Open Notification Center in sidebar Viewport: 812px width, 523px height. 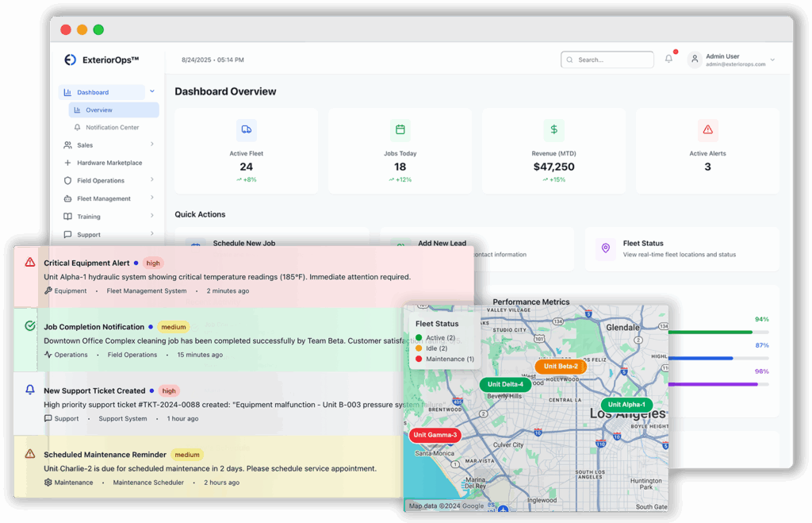tap(112, 127)
